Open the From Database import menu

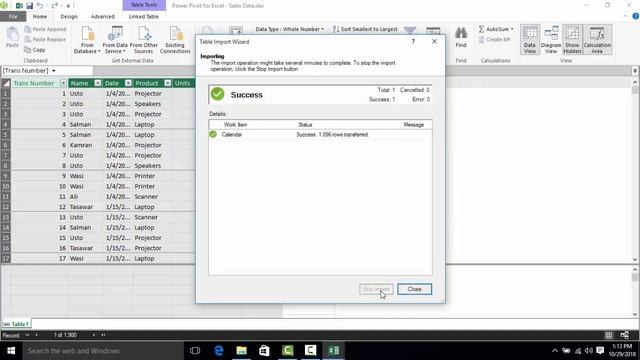87,40
